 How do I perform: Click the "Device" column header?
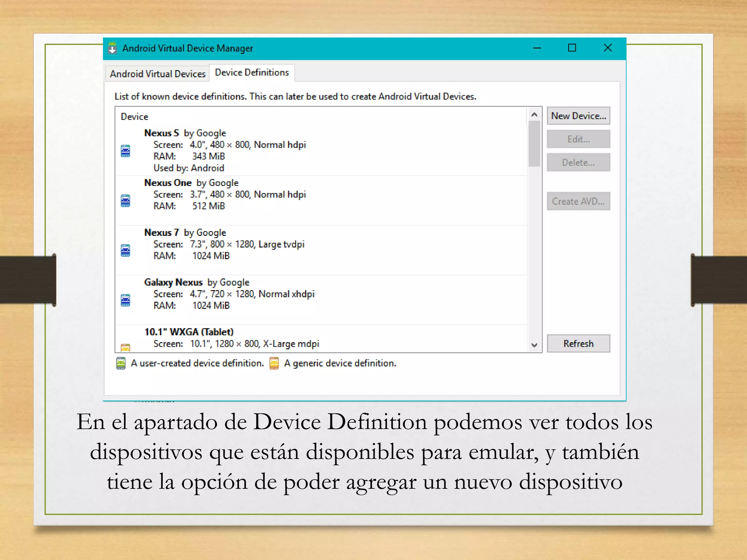(x=135, y=117)
